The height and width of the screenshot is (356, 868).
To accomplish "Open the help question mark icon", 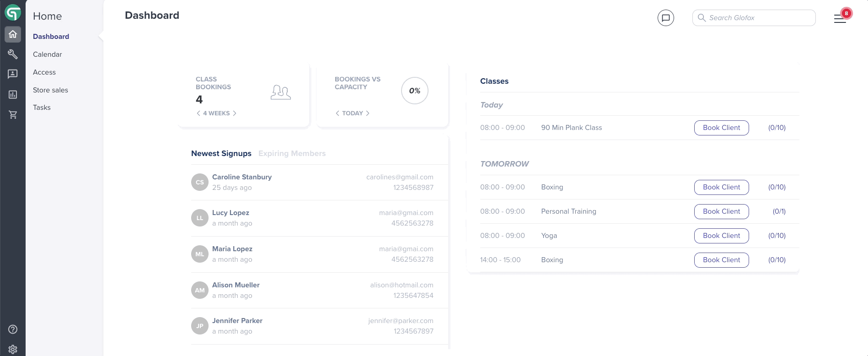I will [13, 329].
